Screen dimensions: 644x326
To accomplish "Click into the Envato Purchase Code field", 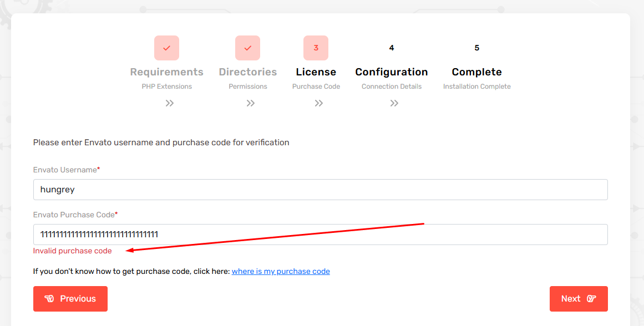I will point(320,235).
